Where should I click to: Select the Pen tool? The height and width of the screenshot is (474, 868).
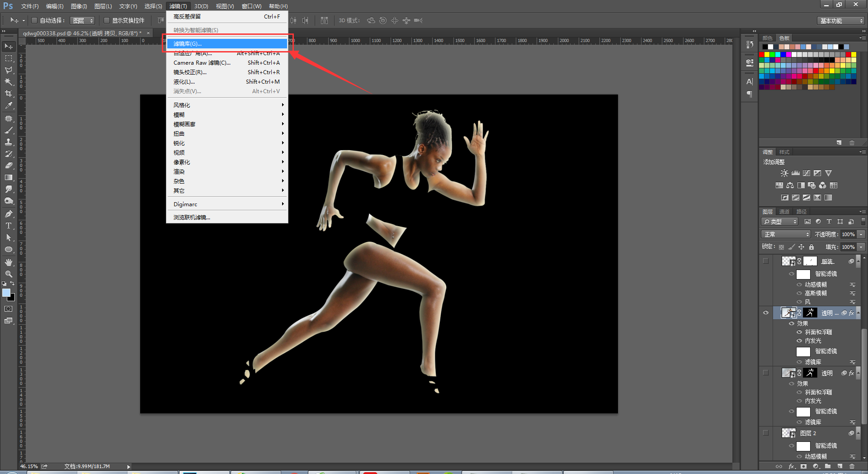[x=9, y=214]
